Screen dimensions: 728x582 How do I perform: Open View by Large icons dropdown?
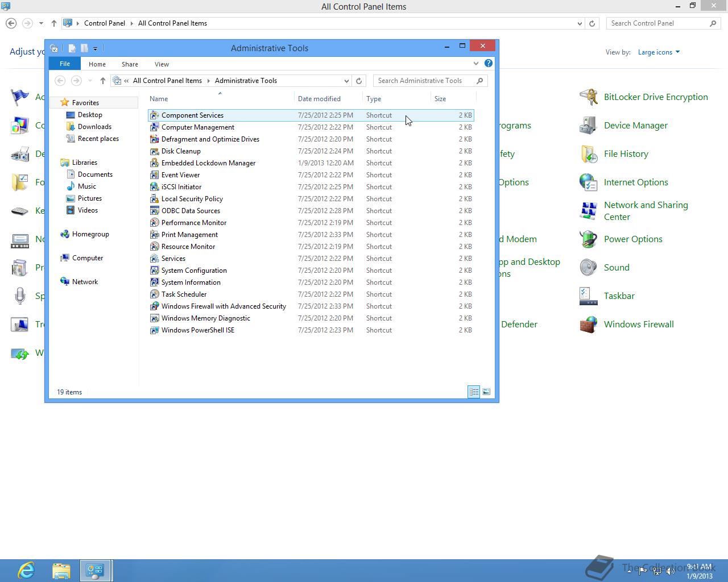point(659,52)
